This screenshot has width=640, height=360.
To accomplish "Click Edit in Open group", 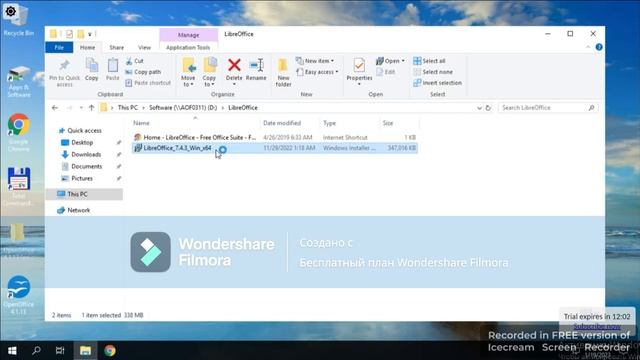I will click(386, 72).
